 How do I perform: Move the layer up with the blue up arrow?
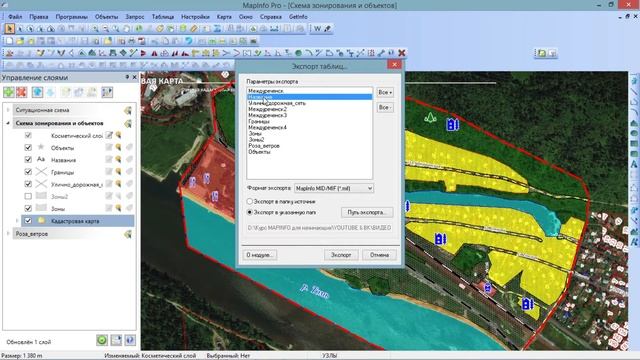coord(38,92)
